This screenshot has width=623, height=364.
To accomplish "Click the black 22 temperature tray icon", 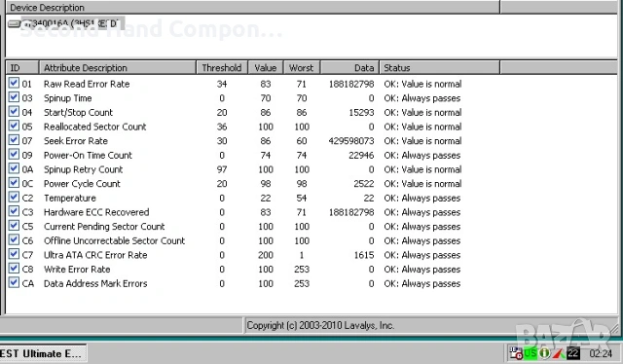I will pos(573,353).
